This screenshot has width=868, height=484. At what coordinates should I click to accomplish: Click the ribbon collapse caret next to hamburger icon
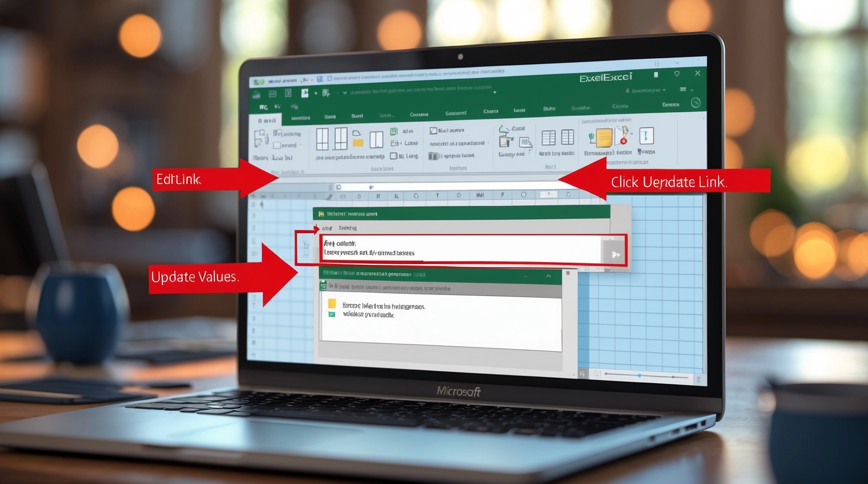(692, 90)
